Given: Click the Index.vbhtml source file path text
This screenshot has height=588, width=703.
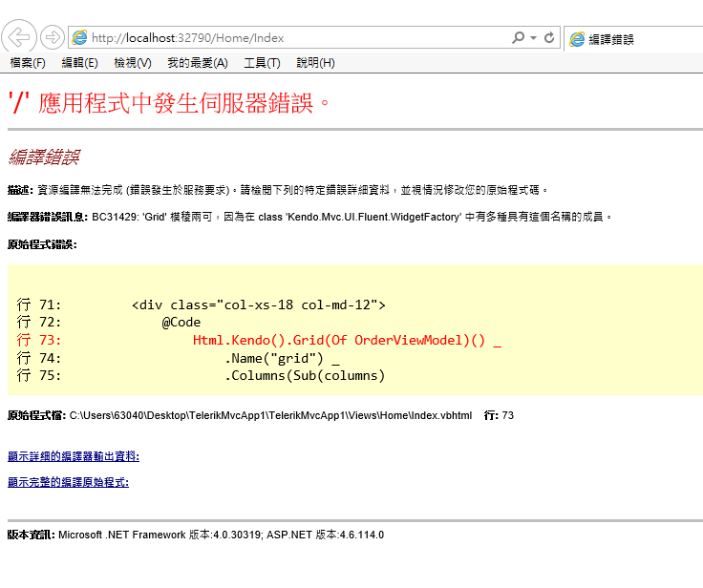Looking at the screenshot, I should 270,415.
